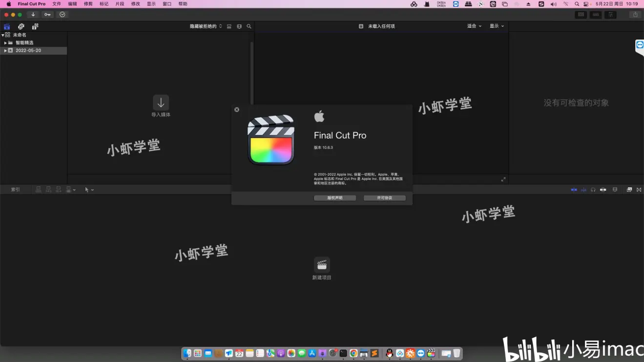Viewport: 644px width, 362px height.
Task: Open QQ penguin icon in Dock
Action: [389, 353]
